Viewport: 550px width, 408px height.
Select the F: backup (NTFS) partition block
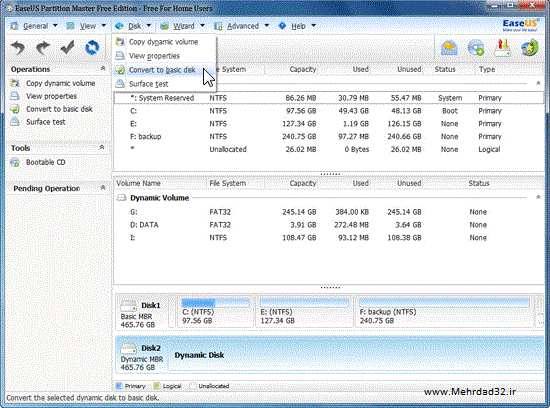coord(444,312)
